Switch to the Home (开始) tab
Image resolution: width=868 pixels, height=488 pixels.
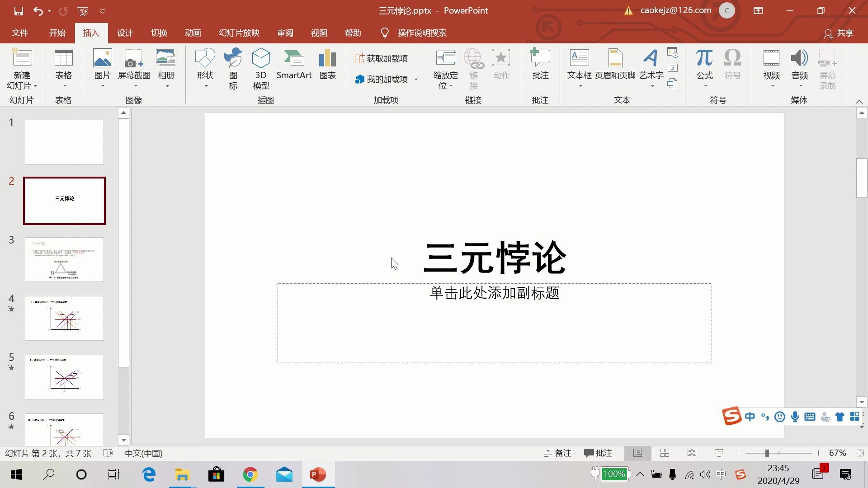point(57,33)
